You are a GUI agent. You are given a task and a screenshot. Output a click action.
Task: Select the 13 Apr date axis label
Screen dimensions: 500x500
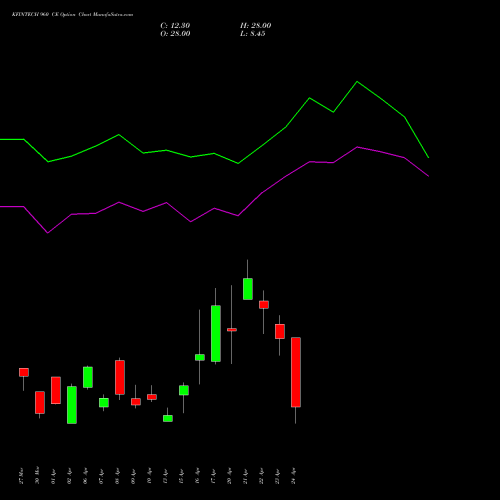pyautogui.click(x=165, y=476)
